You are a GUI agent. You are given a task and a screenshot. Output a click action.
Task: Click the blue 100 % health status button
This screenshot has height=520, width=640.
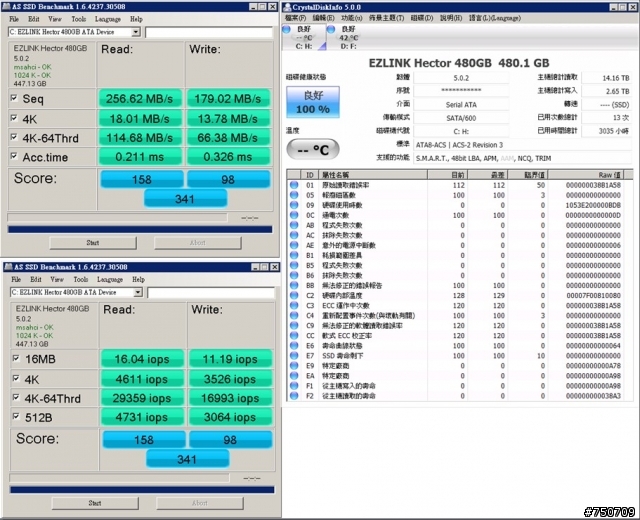(x=313, y=102)
